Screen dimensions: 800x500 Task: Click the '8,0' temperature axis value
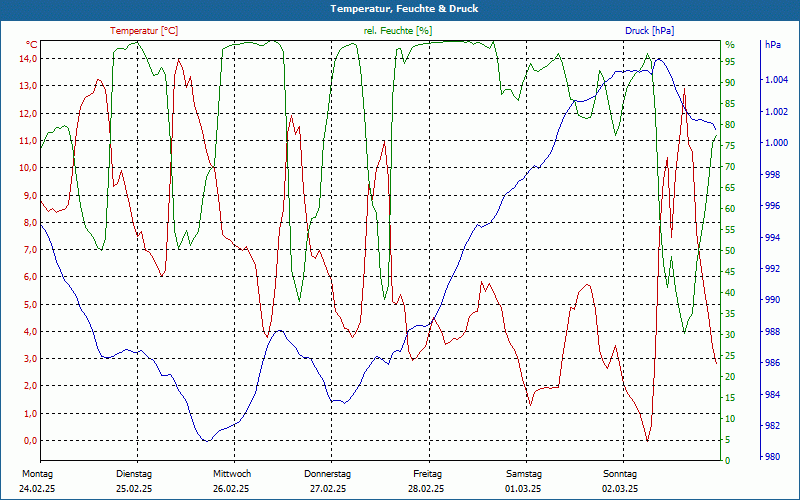30,222
